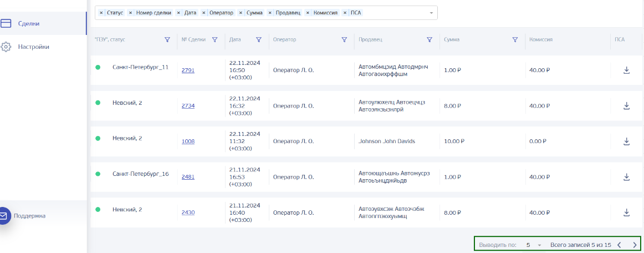Go to the previous page of records
The height and width of the screenshot is (253, 644).
[620, 245]
